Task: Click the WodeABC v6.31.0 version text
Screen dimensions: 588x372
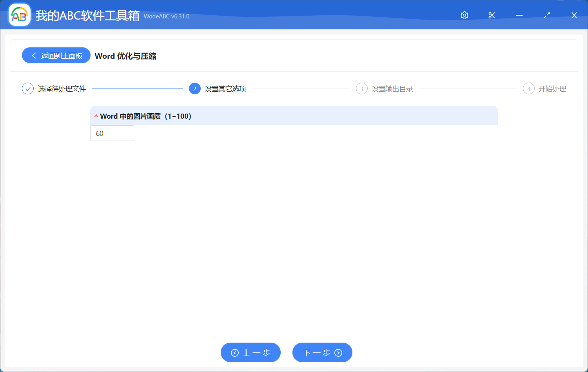Action: tap(166, 16)
